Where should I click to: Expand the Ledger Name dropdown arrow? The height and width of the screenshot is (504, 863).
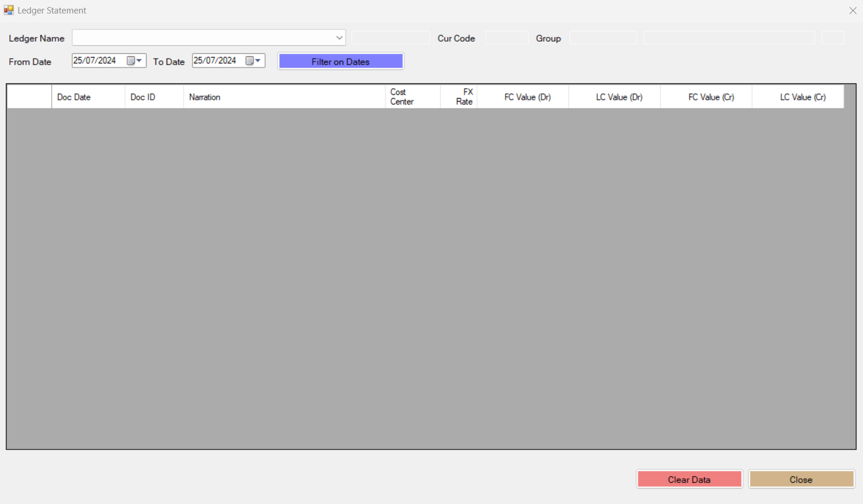[x=339, y=38]
